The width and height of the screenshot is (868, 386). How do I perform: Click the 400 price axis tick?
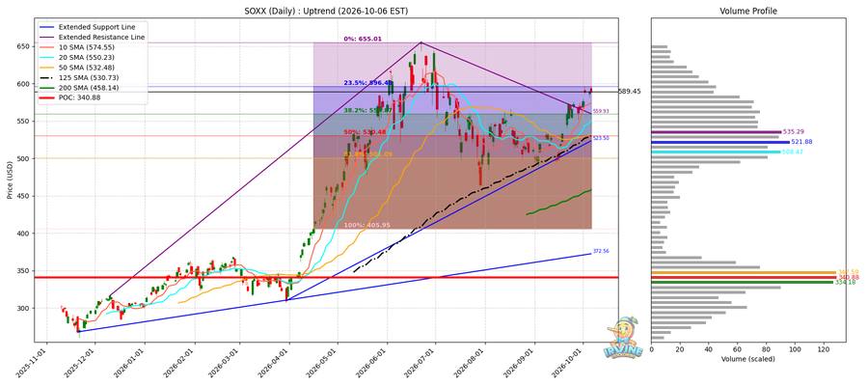(x=24, y=234)
